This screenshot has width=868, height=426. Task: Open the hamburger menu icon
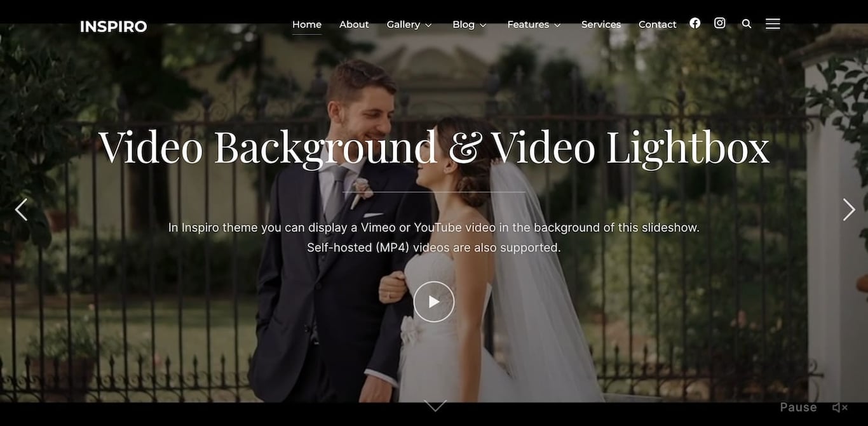(x=772, y=23)
